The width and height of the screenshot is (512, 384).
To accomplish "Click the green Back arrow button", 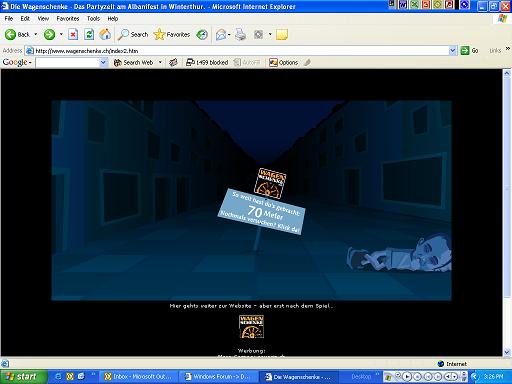I will point(17,34).
